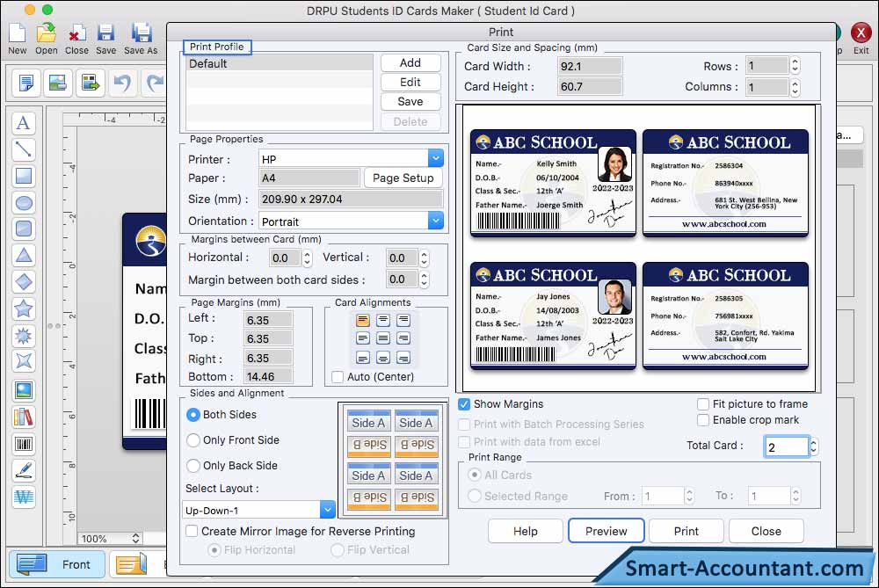Screen dimensions: 879x588
Task: Select the starburst shape tool
Action: [x=24, y=335]
